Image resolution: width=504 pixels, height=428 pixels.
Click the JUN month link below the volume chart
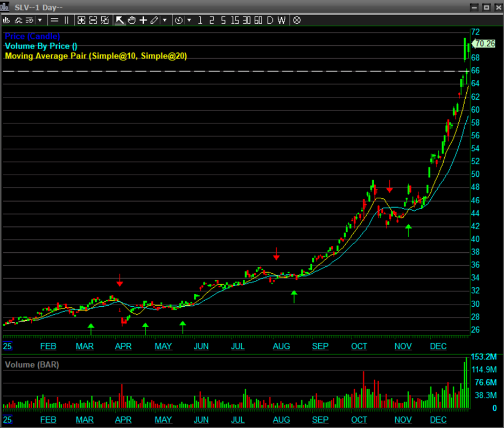[x=201, y=420]
